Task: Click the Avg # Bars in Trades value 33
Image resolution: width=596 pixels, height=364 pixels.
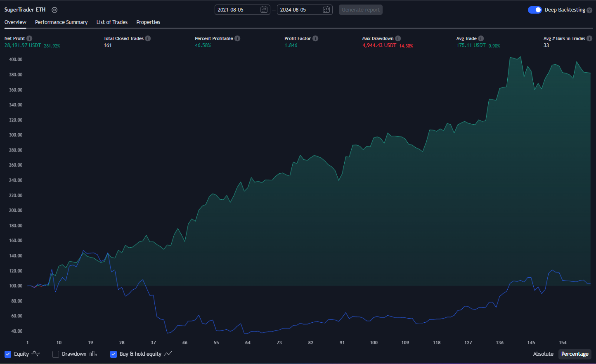Action: point(546,45)
